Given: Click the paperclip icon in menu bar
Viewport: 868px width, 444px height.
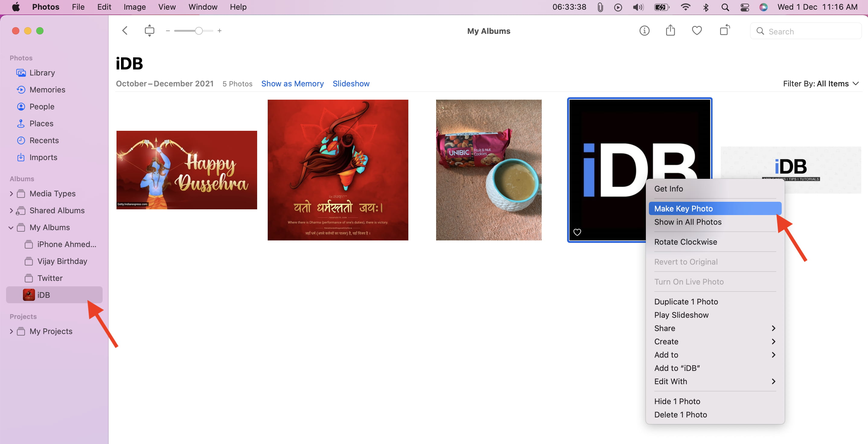Looking at the screenshot, I should click(x=600, y=7).
